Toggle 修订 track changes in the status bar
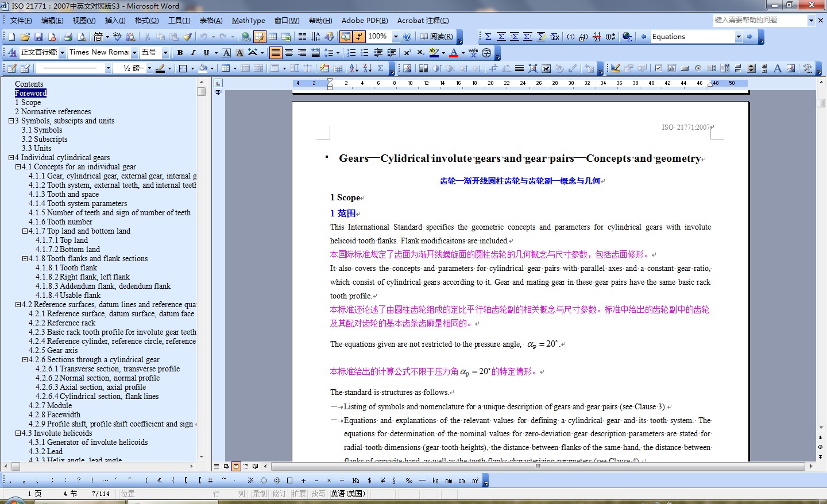Screen dimensions: 827x504 pyautogui.click(x=279, y=494)
